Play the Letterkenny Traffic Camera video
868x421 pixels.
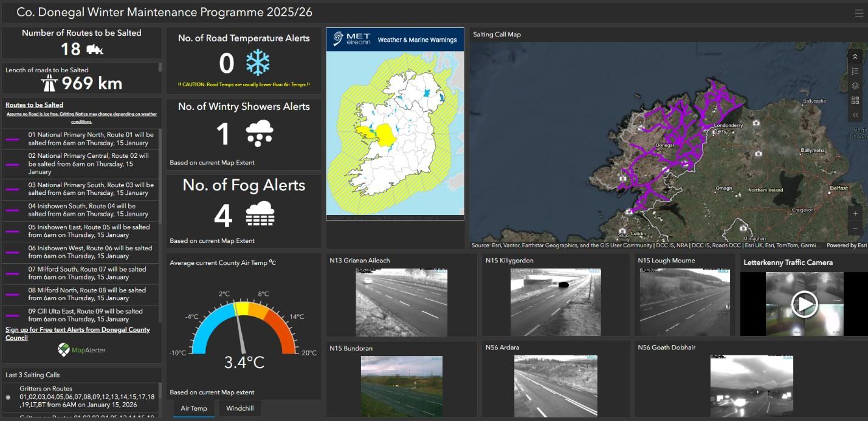click(804, 304)
